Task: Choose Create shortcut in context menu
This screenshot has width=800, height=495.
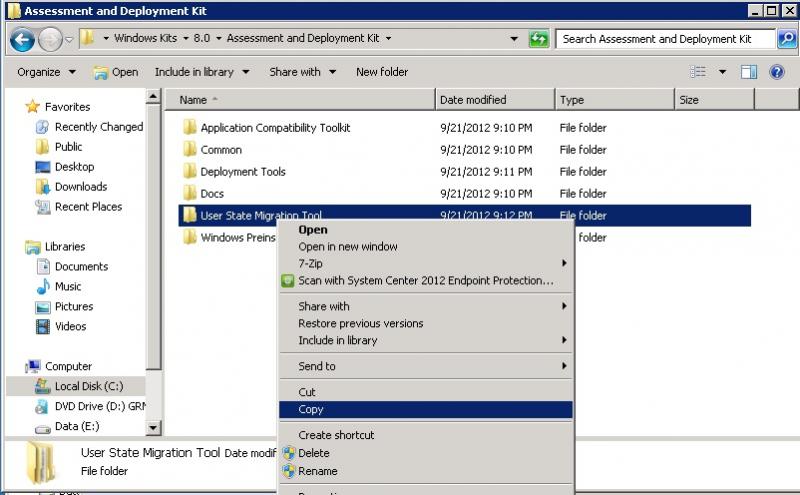Action: [x=426, y=435]
